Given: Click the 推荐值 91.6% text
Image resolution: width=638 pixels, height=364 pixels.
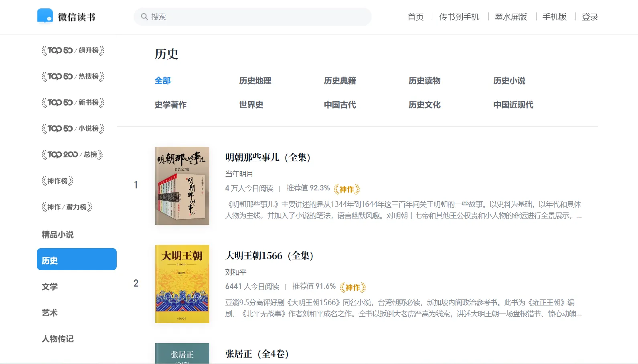Looking at the screenshot, I should 314,286.
